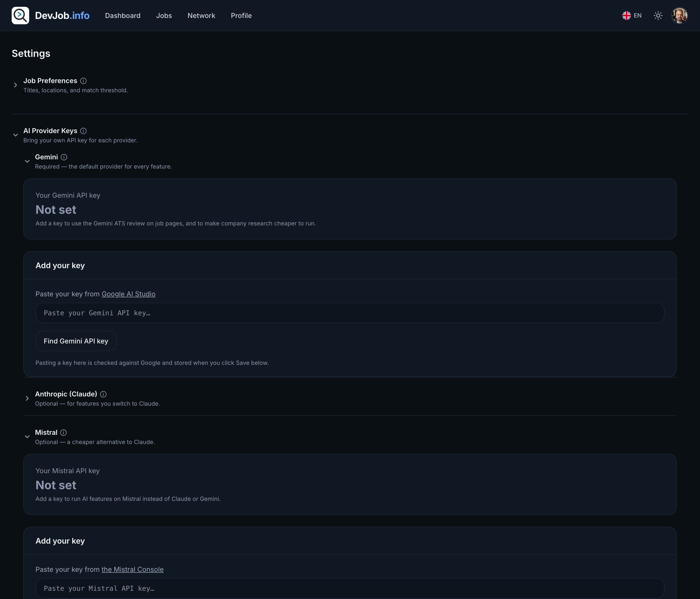
Task: Follow the Google AI Studio link
Action: coord(128,294)
